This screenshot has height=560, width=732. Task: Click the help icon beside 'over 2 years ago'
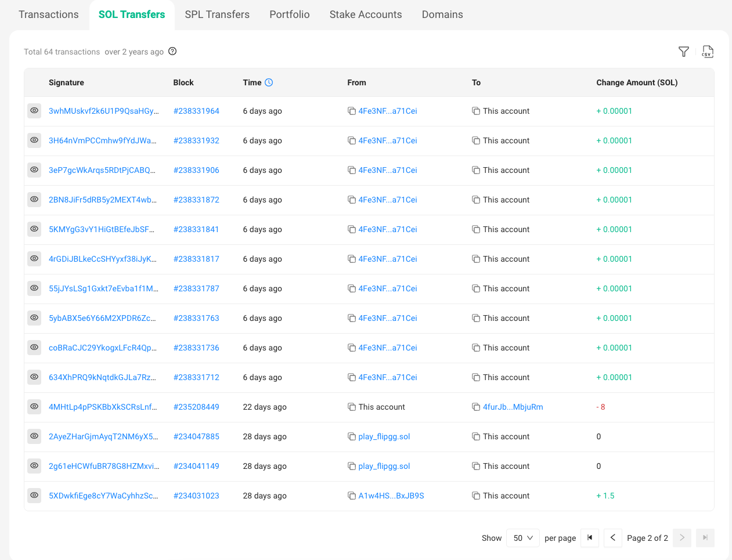pos(172,51)
